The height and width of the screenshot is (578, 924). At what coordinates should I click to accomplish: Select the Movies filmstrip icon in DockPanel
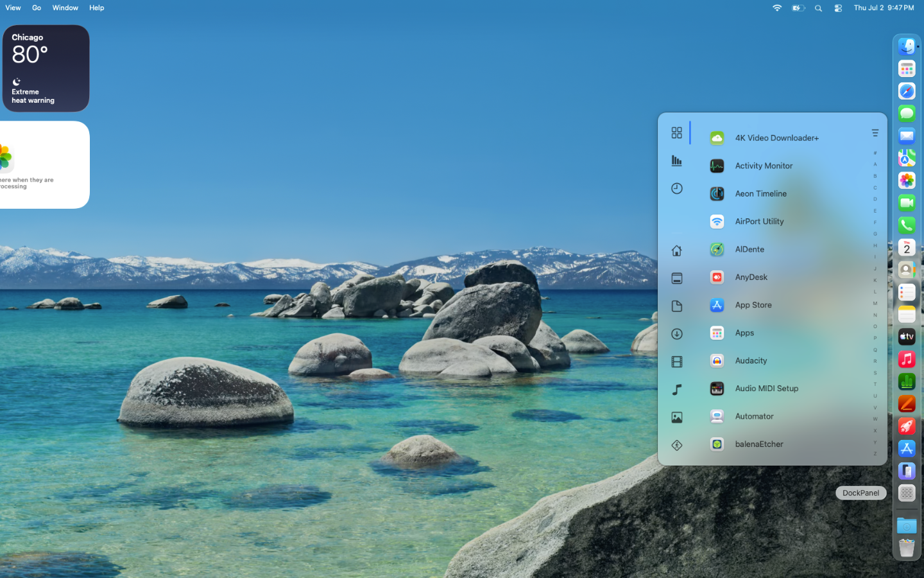coord(676,362)
